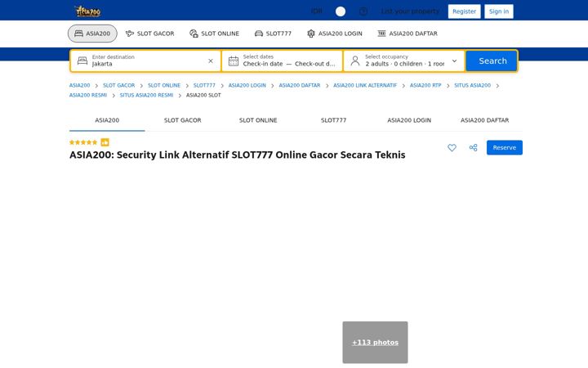Select the ASIA200 LOGIN pill with attractions icon
588x368 pixels.
click(335, 34)
